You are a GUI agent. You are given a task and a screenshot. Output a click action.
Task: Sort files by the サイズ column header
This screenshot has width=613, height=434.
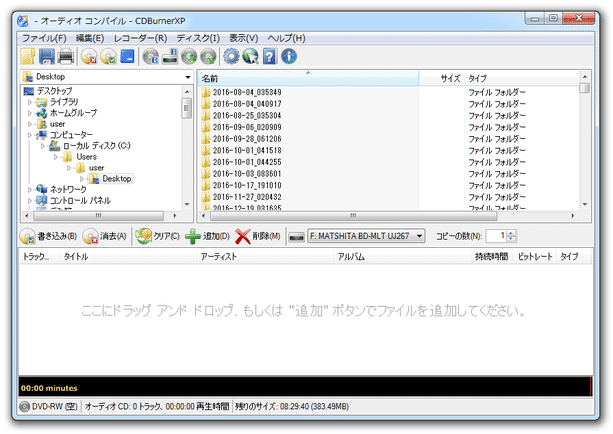tap(441, 78)
